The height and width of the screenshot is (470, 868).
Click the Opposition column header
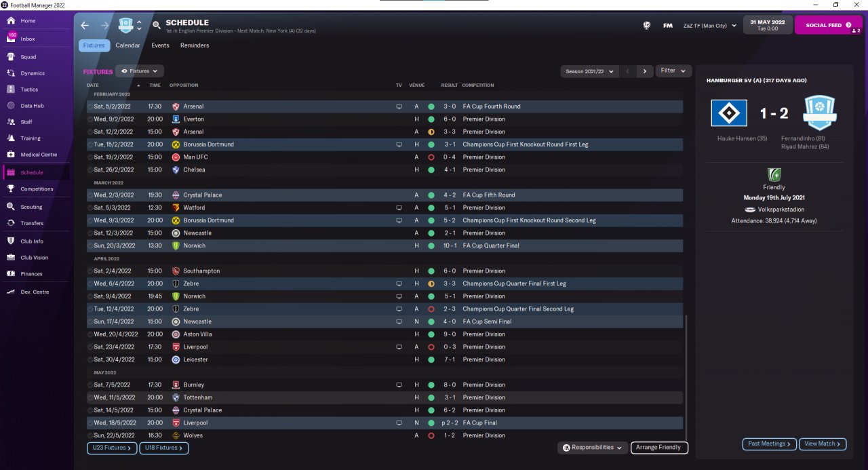184,85
